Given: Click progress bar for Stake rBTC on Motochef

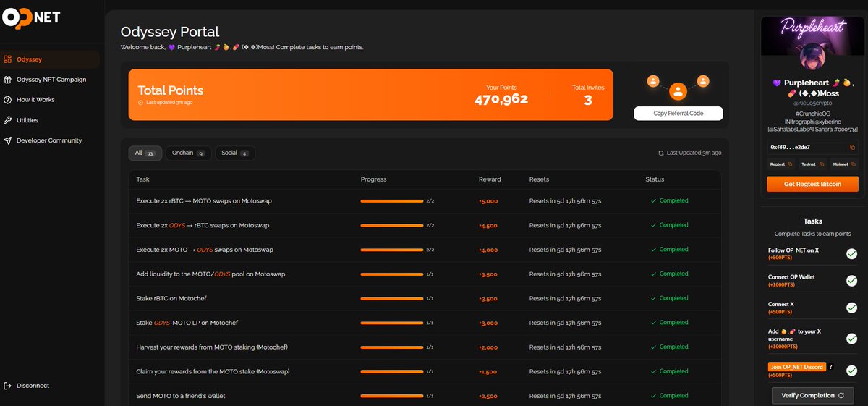Looking at the screenshot, I should [x=392, y=298].
